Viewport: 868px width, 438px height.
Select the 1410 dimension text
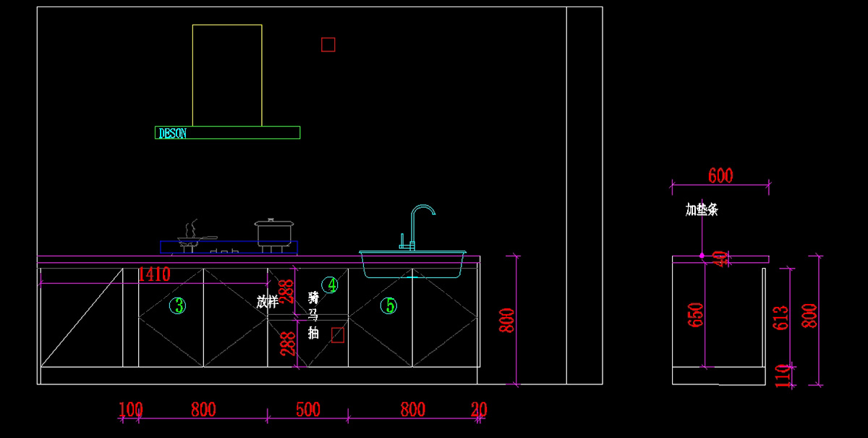[x=153, y=274]
